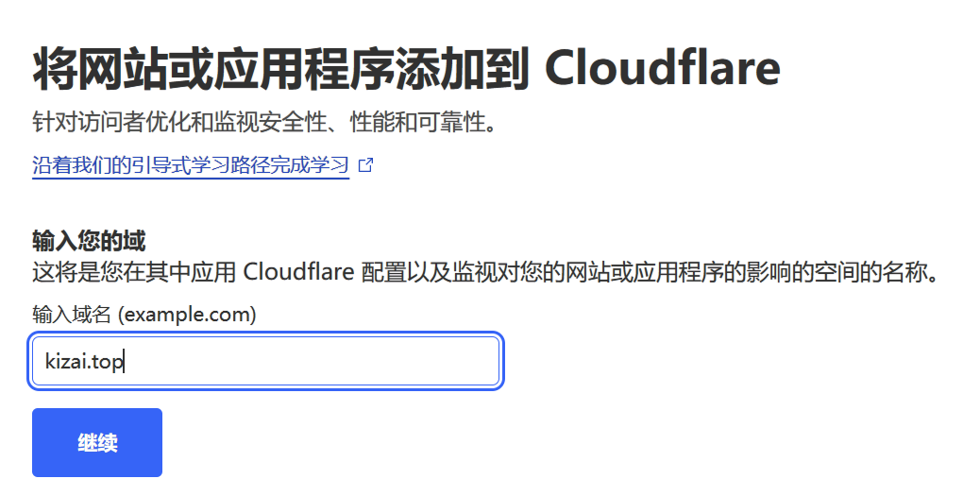980x496 pixels.
Task: Click example.com in the field label
Action: point(188,314)
